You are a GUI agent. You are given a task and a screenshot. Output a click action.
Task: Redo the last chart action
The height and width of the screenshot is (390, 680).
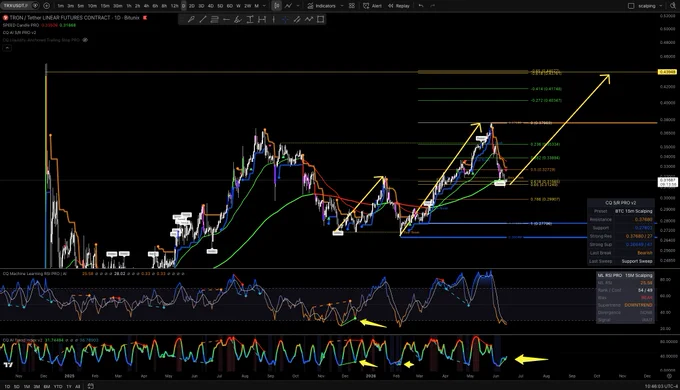point(432,6)
